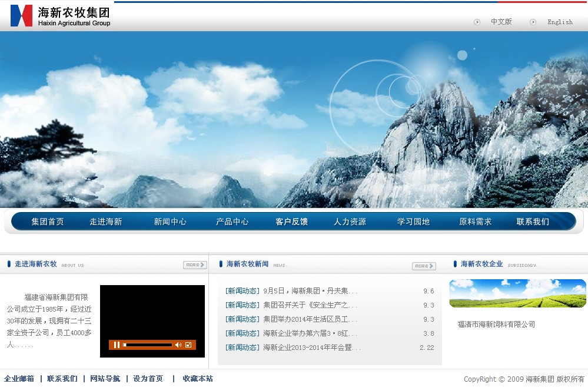Select the 中文版 language link

501,22
